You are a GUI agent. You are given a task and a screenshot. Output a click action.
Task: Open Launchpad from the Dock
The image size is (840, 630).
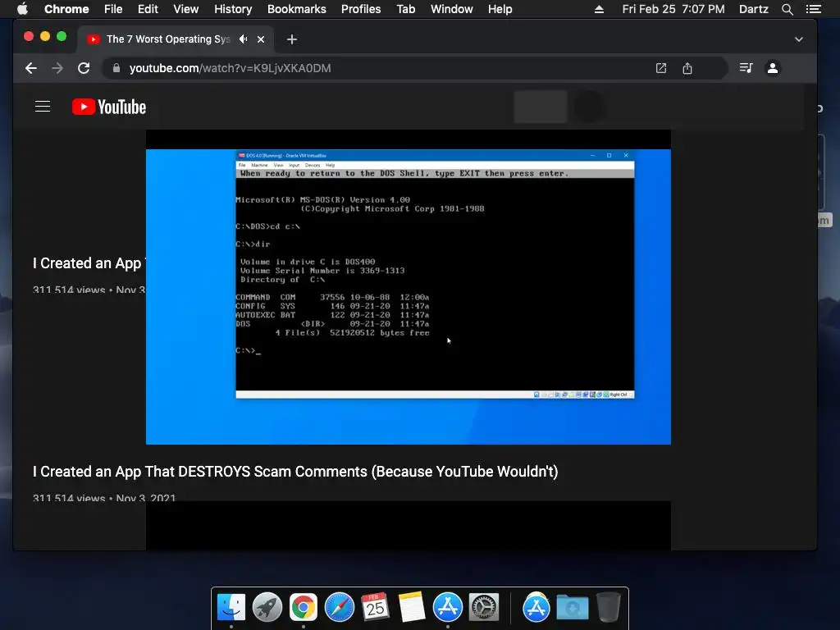[267, 607]
